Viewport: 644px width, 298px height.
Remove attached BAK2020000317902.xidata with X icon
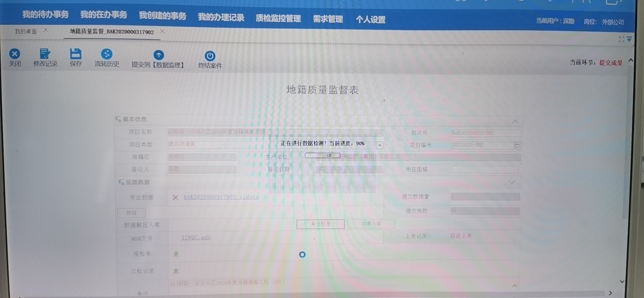point(175,198)
